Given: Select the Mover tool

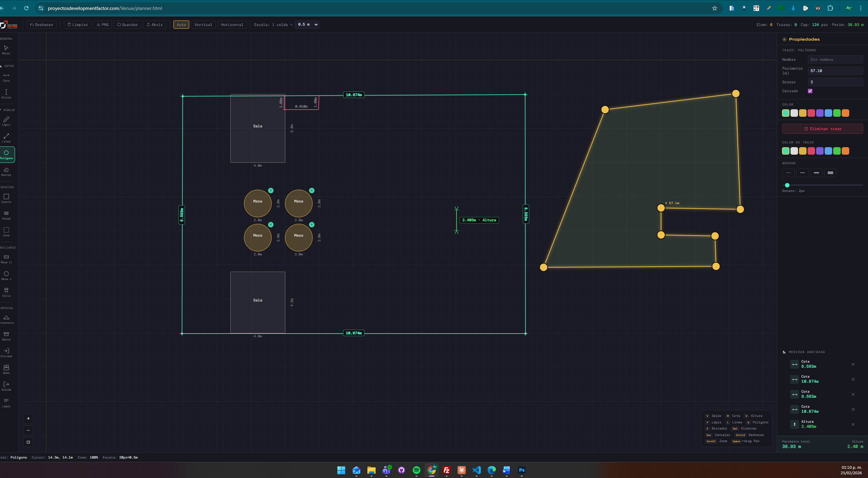Looking at the screenshot, I should [x=6, y=50].
